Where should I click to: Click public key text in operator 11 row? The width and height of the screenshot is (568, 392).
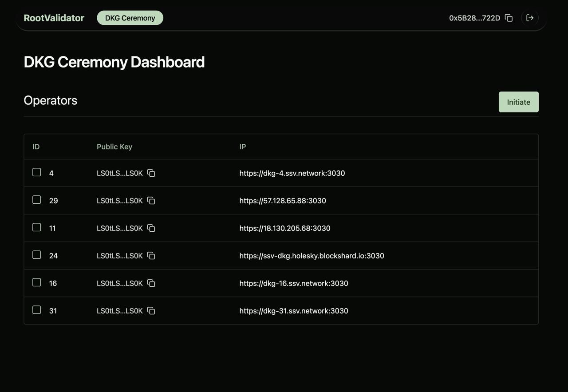[120, 228]
